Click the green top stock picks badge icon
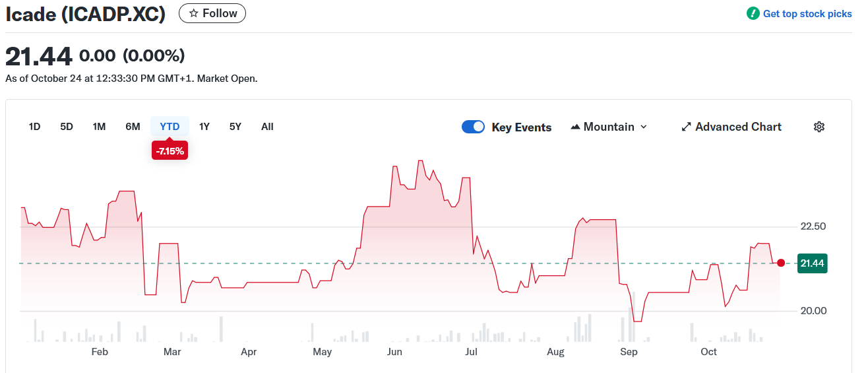This screenshot has height=373, width=868. pos(753,13)
